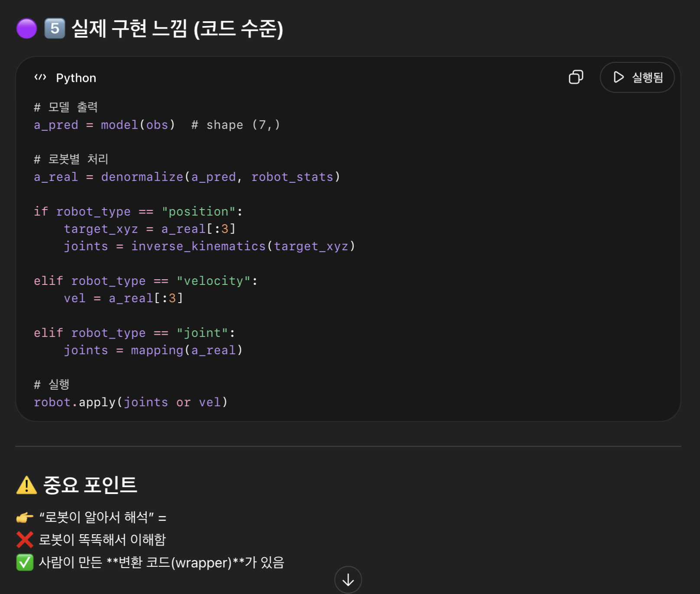Click the purple circle emoji in heading

26,29
